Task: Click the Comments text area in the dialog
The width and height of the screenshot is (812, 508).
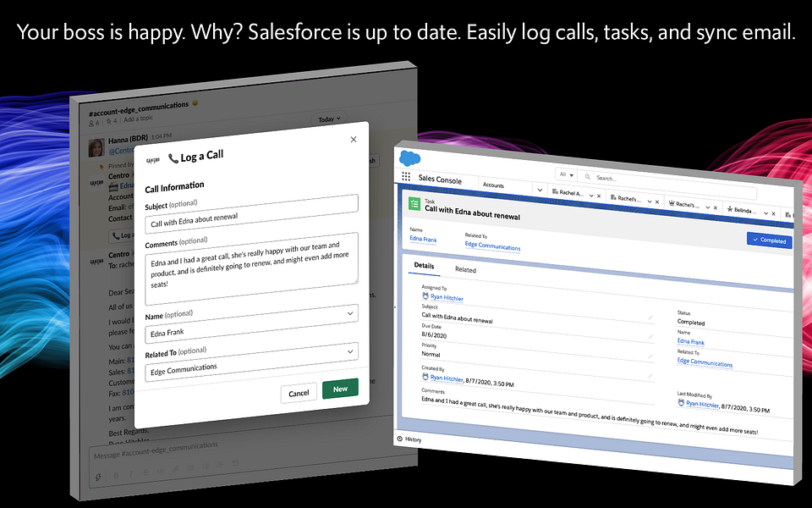Action: 251,268
